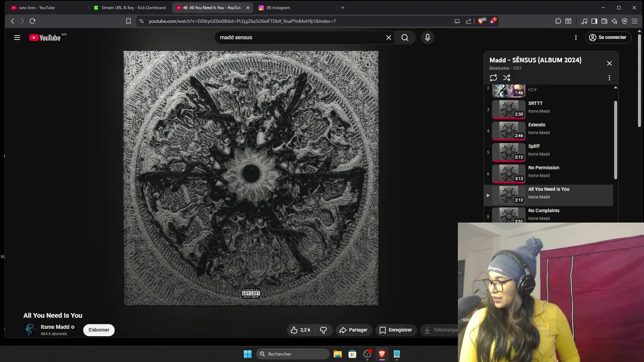Click taskbar Rechercher search box

tap(293, 354)
